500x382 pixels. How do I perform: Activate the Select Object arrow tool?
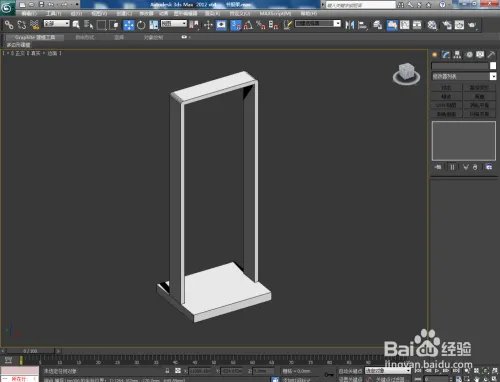point(76,25)
